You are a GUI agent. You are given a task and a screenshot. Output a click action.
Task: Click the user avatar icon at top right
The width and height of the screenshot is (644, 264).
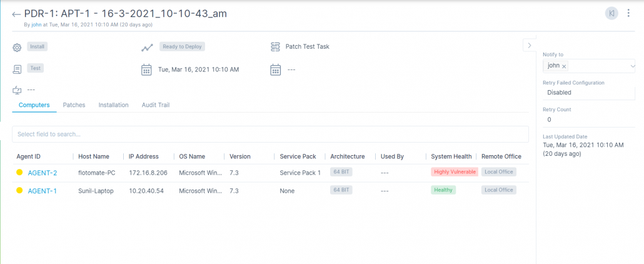(x=611, y=13)
